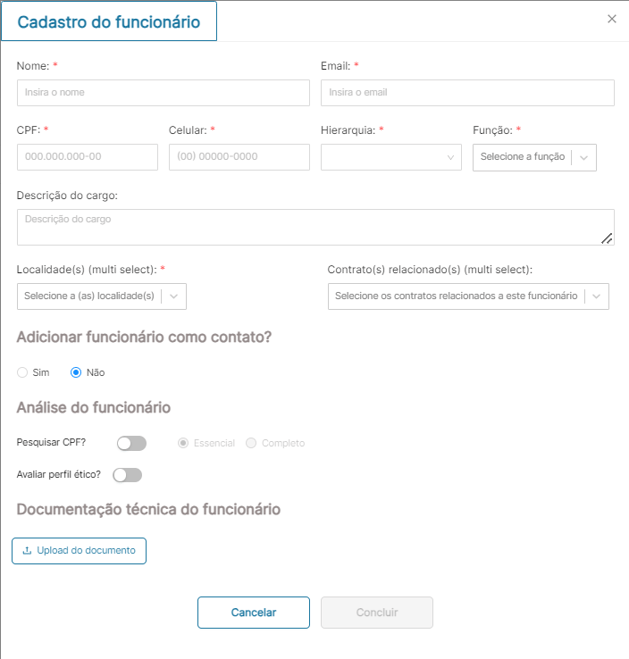Click the upload icon for document
This screenshot has width=629, height=659.
tap(27, 551)
